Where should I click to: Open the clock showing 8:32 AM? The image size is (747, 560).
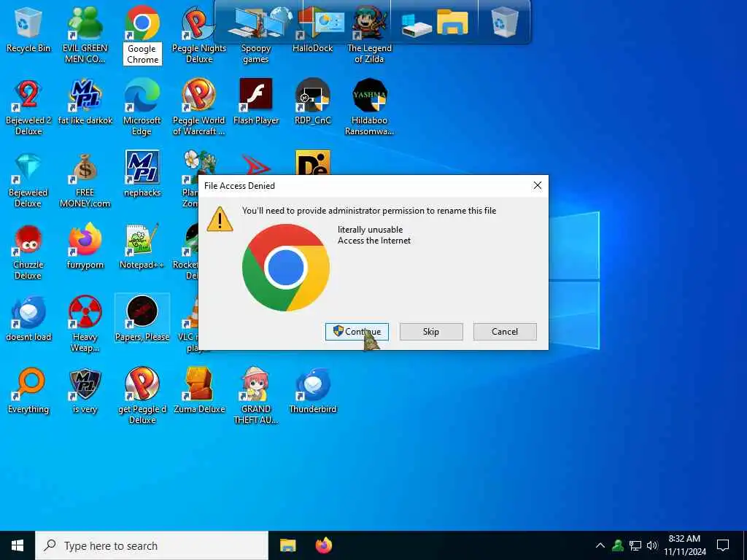[x=684, y=545]
